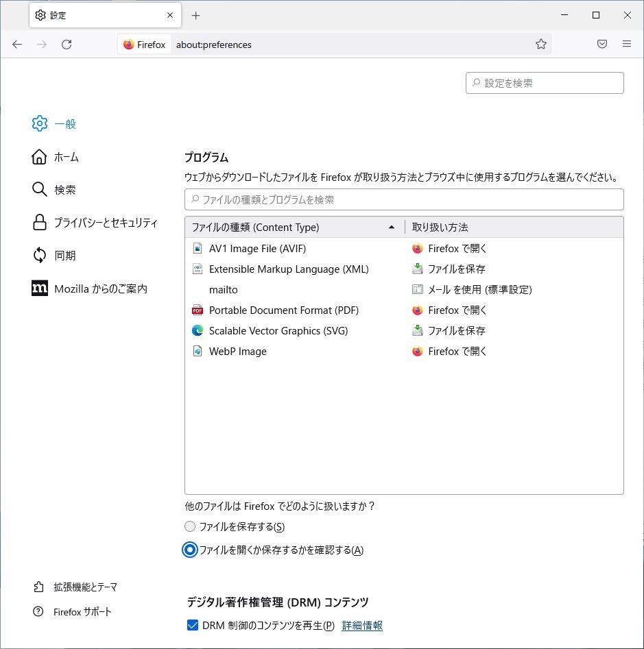This screenshot has height=649, width=644.
Task: Open the 検索 settings category
Action: tap(54, 190)
